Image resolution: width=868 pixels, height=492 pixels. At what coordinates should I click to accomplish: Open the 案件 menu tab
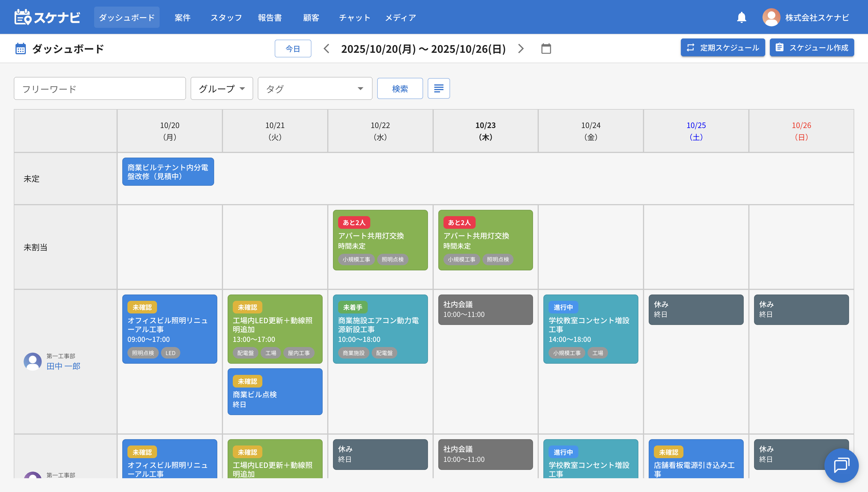click(183, 18)
